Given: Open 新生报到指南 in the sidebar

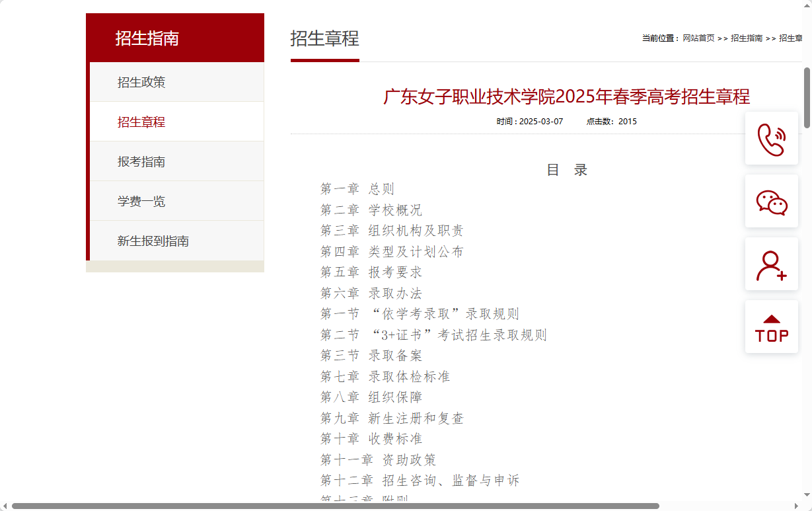Looking at the screenshot, I should 152,241.
